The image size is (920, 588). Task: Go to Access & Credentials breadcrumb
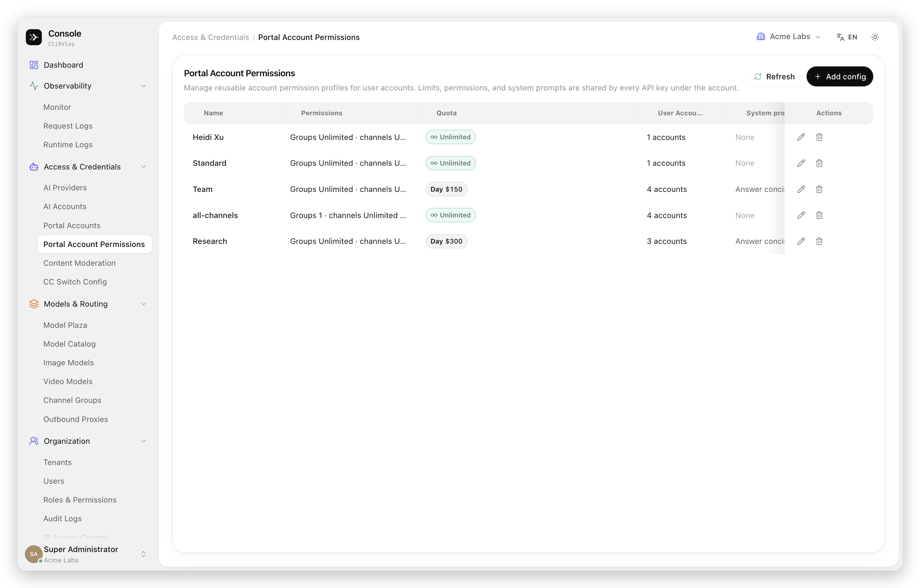point(211,37)
